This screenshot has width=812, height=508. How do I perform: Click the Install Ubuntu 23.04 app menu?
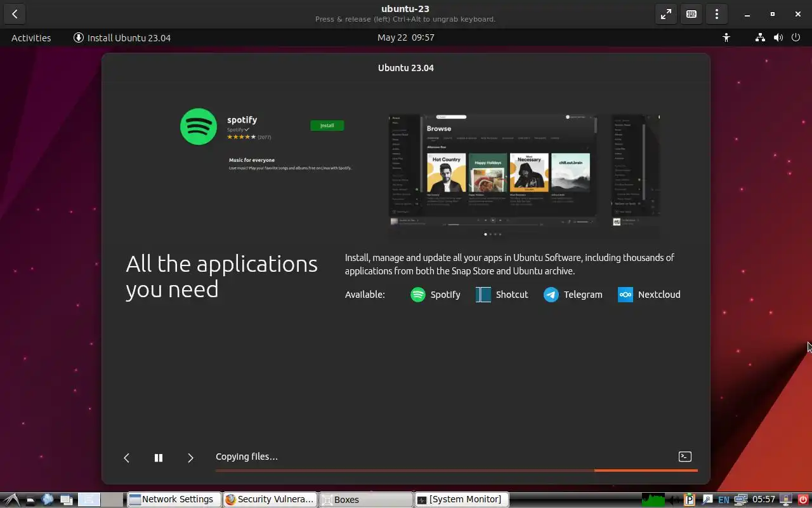point(122,37)
